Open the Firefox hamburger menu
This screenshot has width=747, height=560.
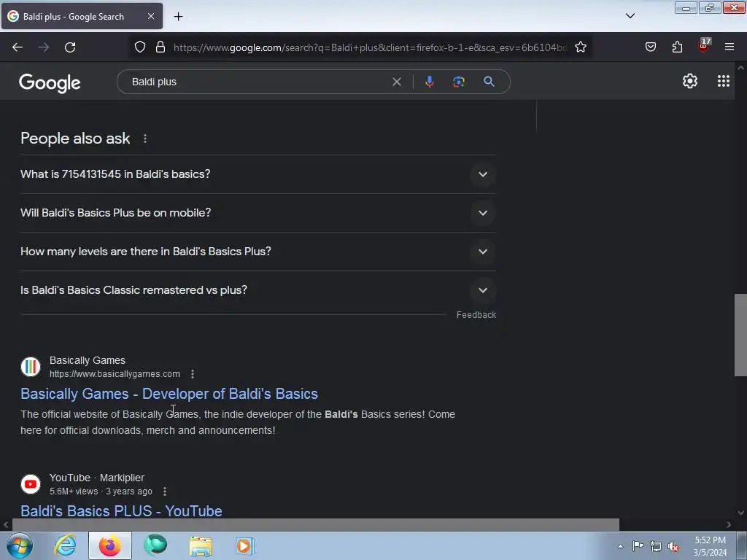point(729,47)
